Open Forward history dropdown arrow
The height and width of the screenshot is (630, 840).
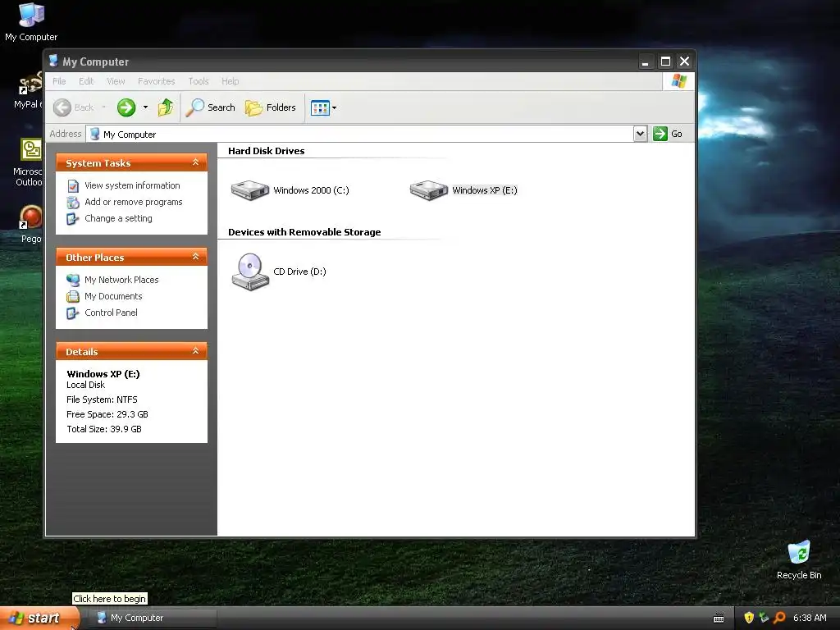[145, 107]
